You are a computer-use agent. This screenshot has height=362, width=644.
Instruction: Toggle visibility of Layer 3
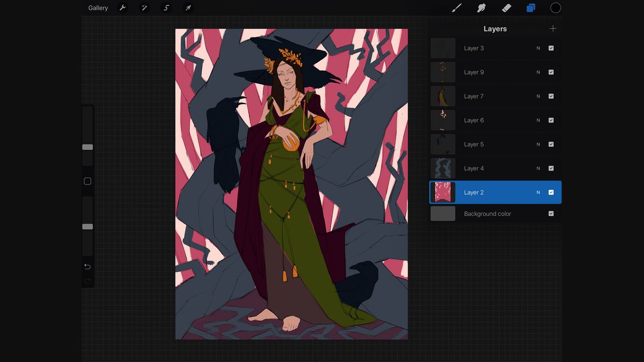click(x=551, y=48)
